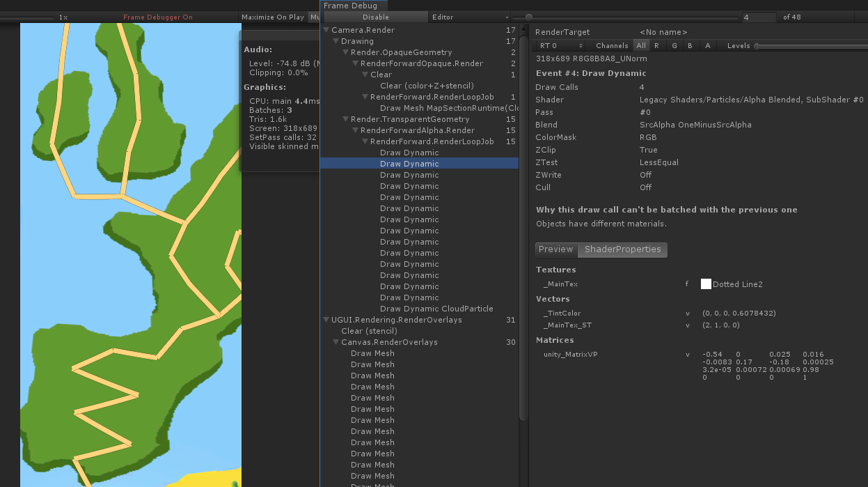868x487 pixels.
Task: Collapse the Canvas.RenderOverlays node
Action: [x=336, y=343]
